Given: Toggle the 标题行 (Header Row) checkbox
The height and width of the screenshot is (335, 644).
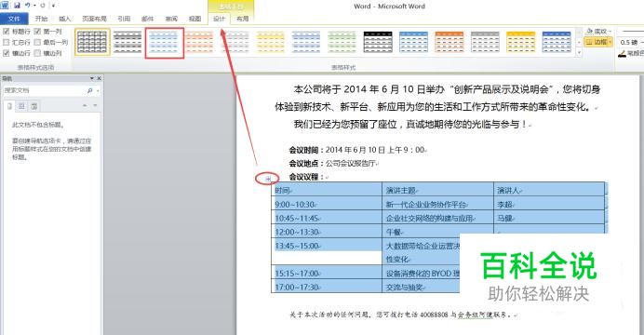Looking at the screenshot, I should coord(7,32).
